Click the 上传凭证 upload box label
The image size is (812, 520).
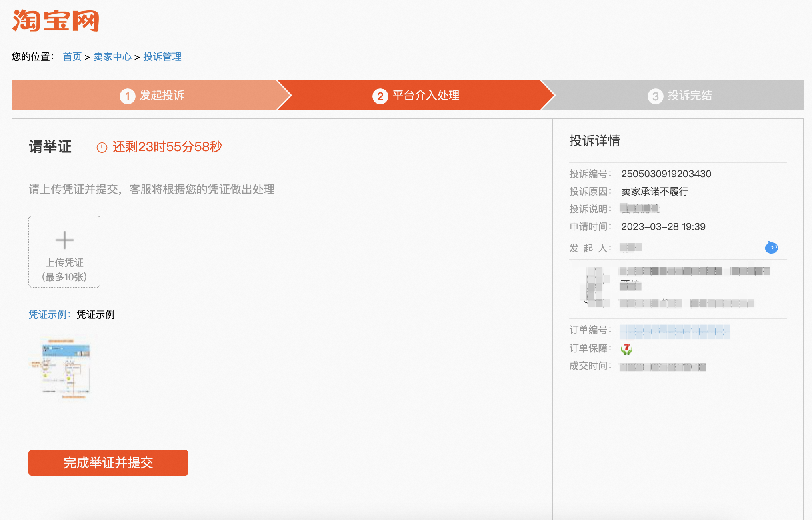click(64, 262)
